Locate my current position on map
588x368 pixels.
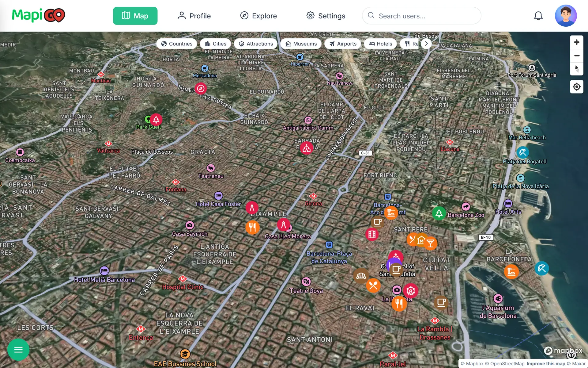[x=576, y=87]
